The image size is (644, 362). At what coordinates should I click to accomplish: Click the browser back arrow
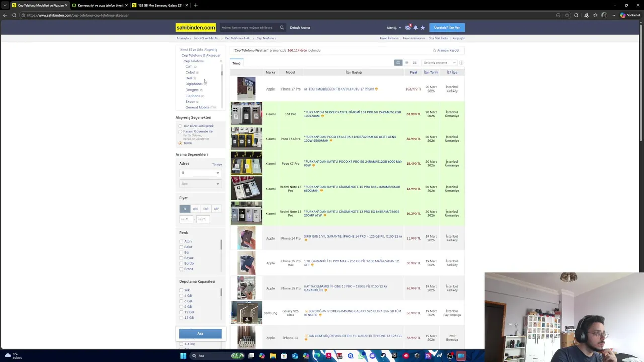5,15
